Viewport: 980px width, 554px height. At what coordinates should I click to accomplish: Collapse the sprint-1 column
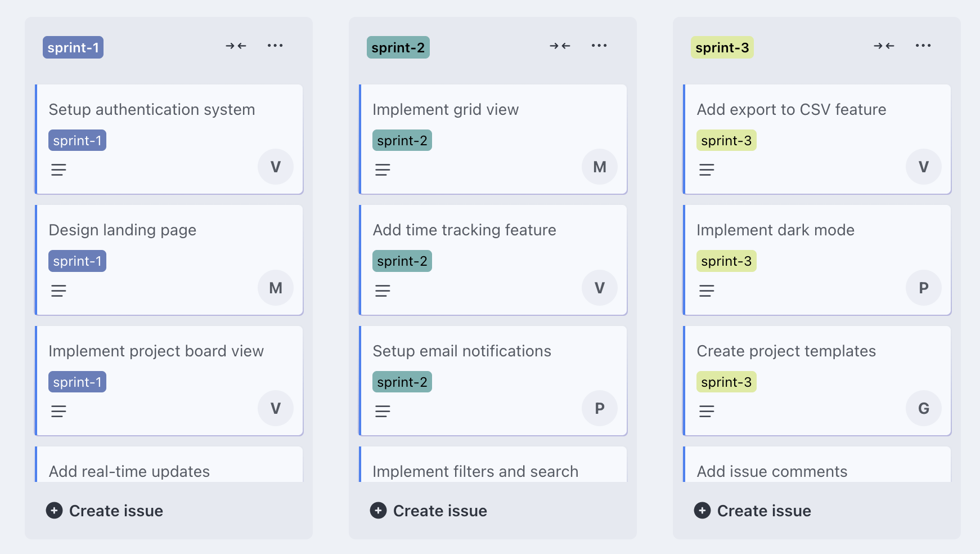pyautogui.click(x=236, y=46)
